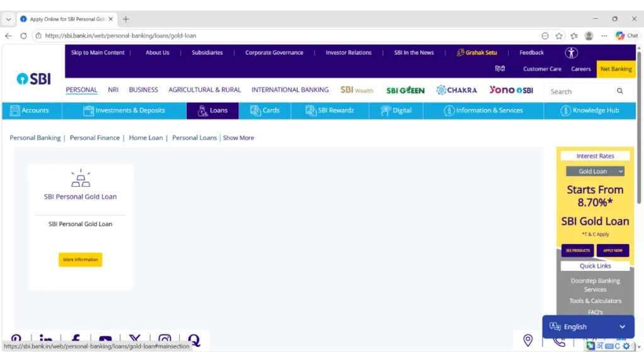Open the Chakra logo link

pyautogui.click(x=457, y=90)
